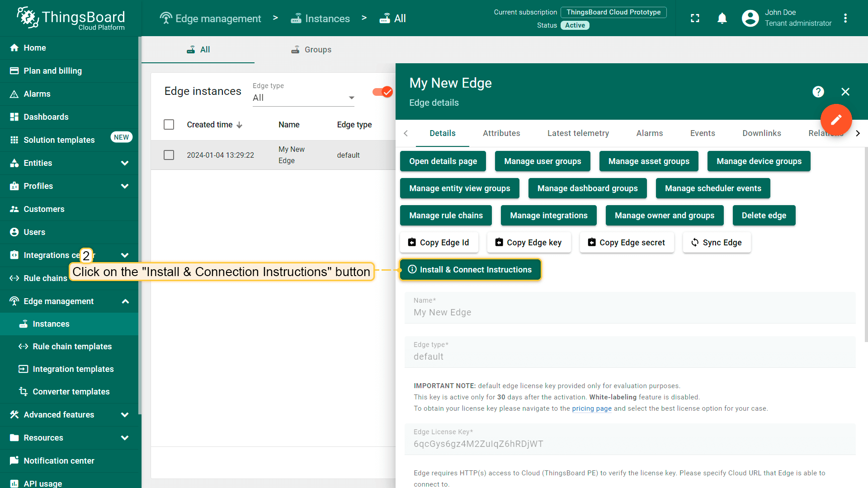
Task: Open Plan and billing page
Action: (69, 70)
